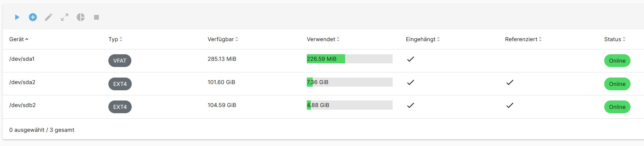Click the Referenziert checkmark for /dev/sda2

click(510, 82)
